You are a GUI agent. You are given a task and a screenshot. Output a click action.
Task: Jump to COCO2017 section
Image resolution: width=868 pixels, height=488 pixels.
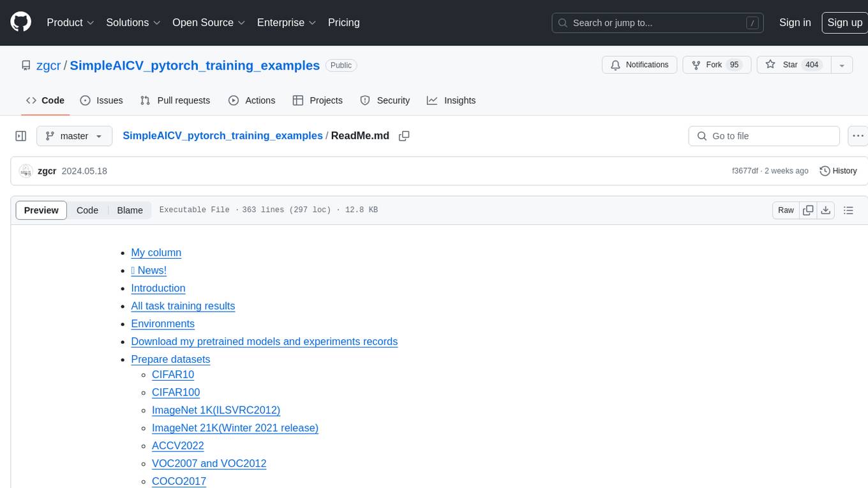179,481
